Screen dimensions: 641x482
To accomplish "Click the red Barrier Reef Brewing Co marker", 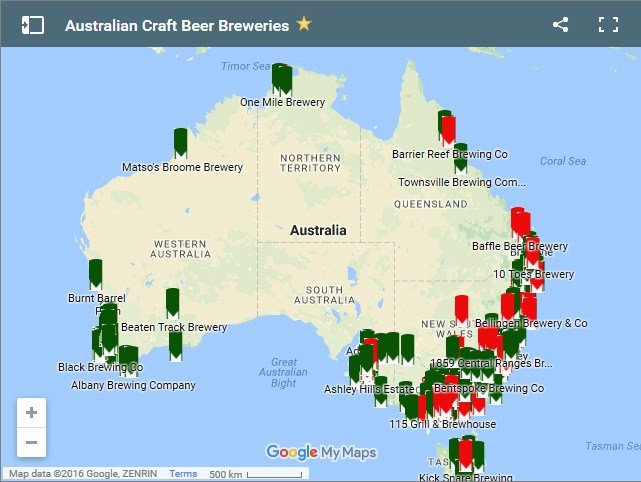I will (448, 131).
